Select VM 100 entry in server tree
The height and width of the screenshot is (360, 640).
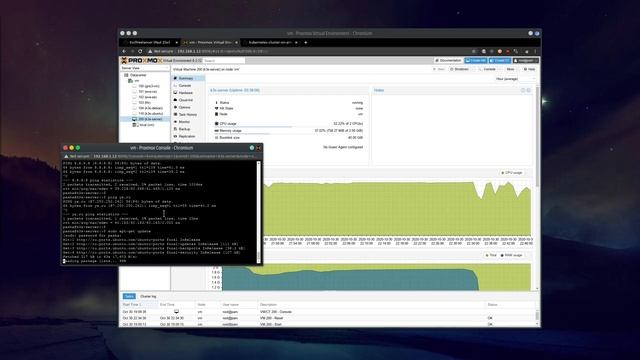tap(149, 86)
